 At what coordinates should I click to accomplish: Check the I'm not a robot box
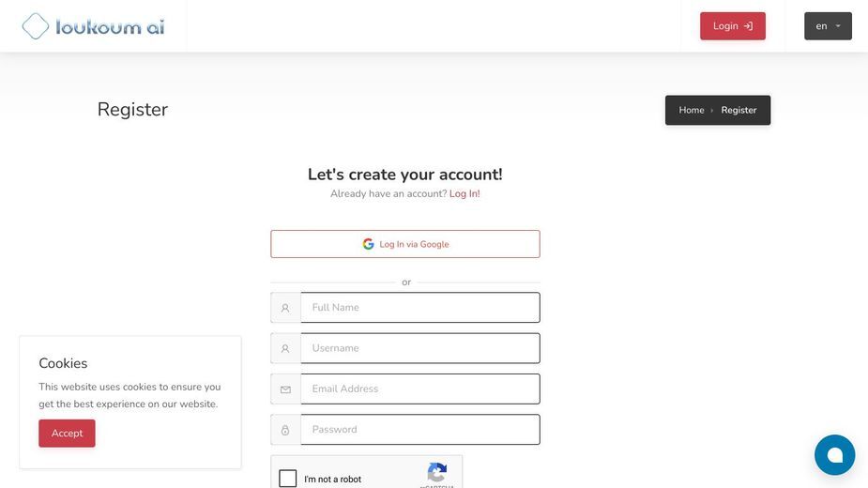[x=288, y=478]
